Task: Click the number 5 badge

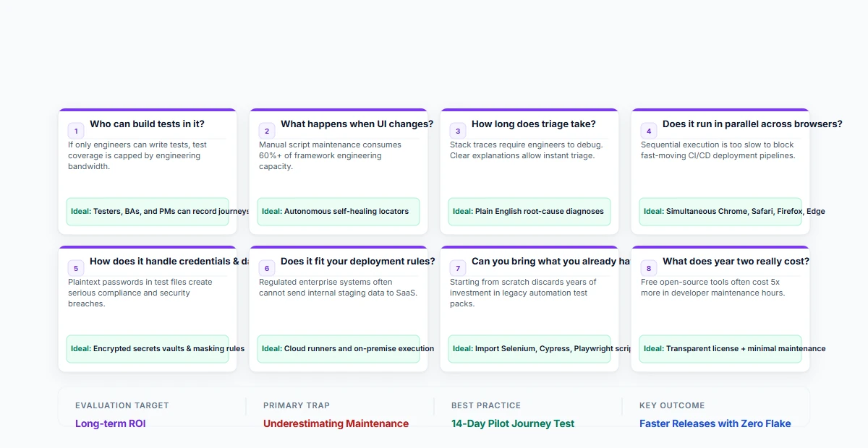Action: 76,268
